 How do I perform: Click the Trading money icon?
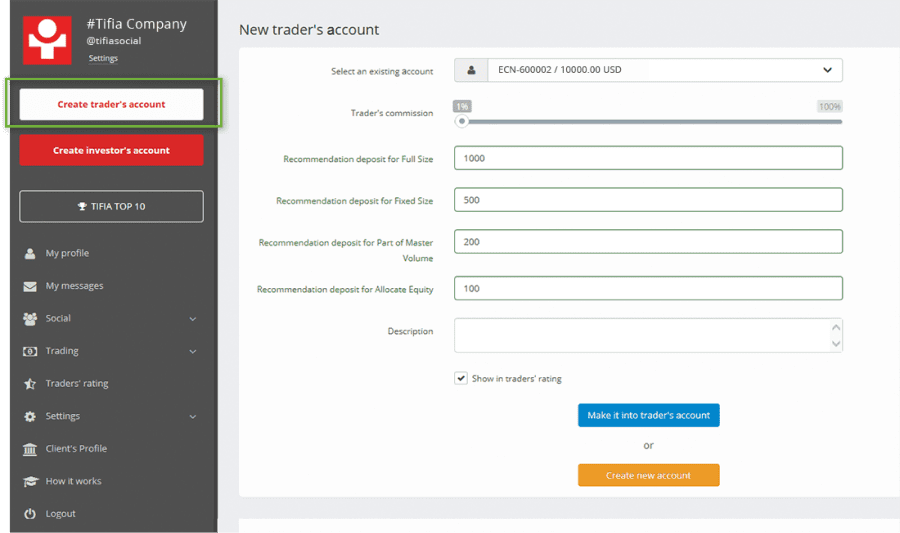30,351
